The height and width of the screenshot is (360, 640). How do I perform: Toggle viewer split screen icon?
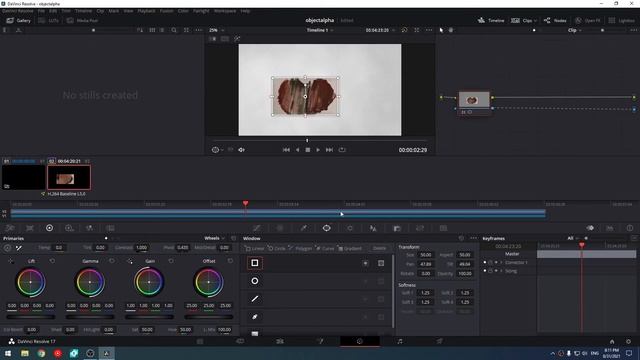tap(225, 39)
